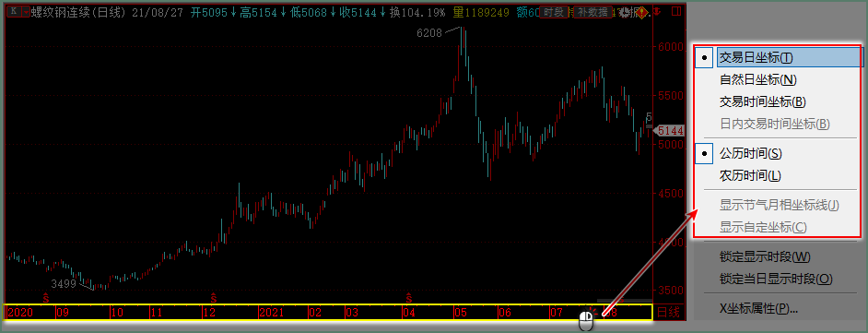Click the 3500 price axis label

pos(672,291)
